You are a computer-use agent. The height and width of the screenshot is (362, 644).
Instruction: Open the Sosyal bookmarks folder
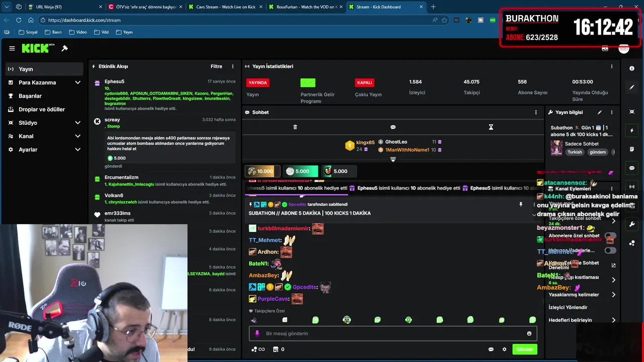[x=28, y=32]
